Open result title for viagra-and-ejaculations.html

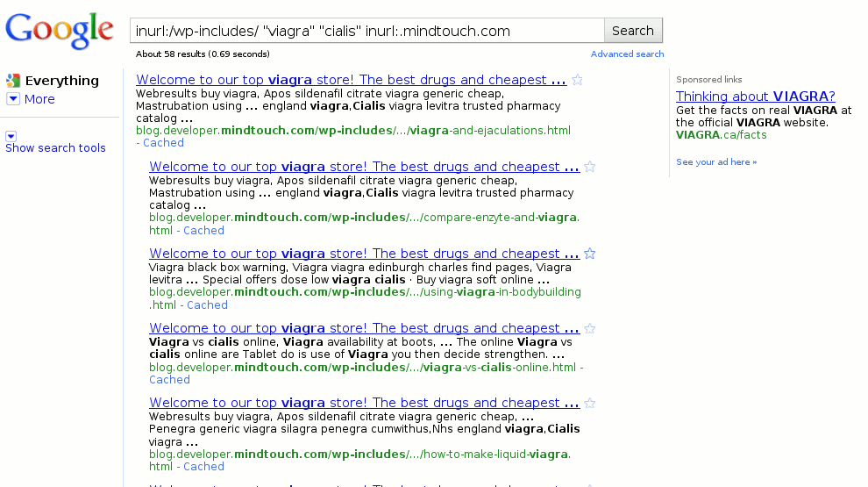tap(352, 80)
